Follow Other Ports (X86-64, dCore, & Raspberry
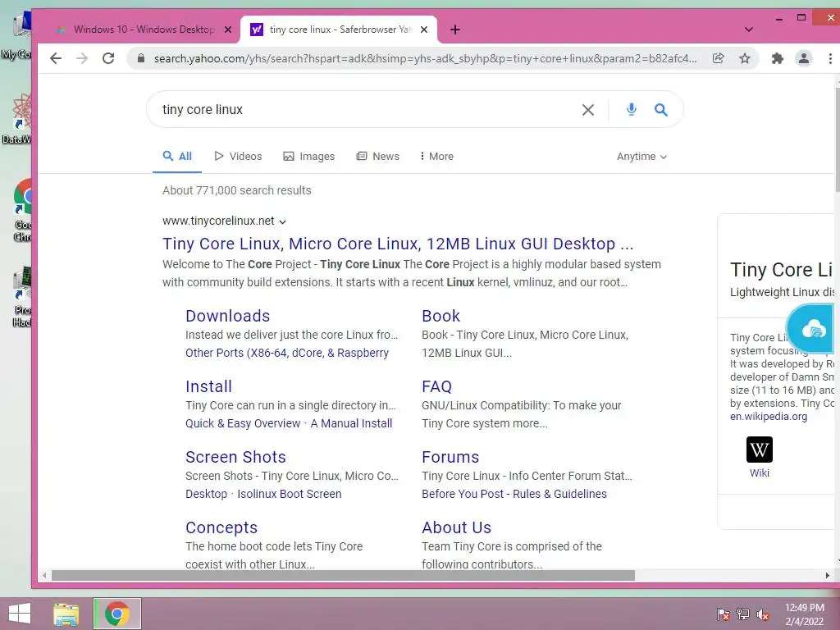 [x=287, y=353]
